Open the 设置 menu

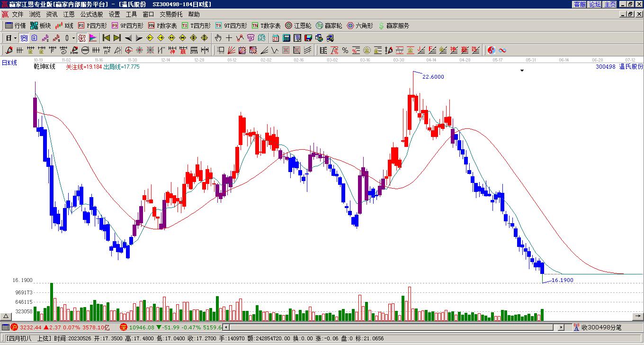(114, 15)
